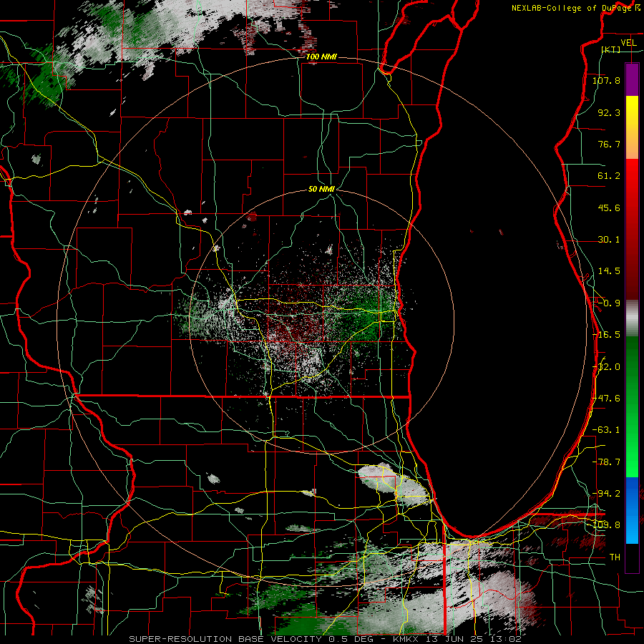The width and height of the screenshot is (644, 644).
Task: Pick the black TH segment of the color bar
Action: (x=632, y=558)
